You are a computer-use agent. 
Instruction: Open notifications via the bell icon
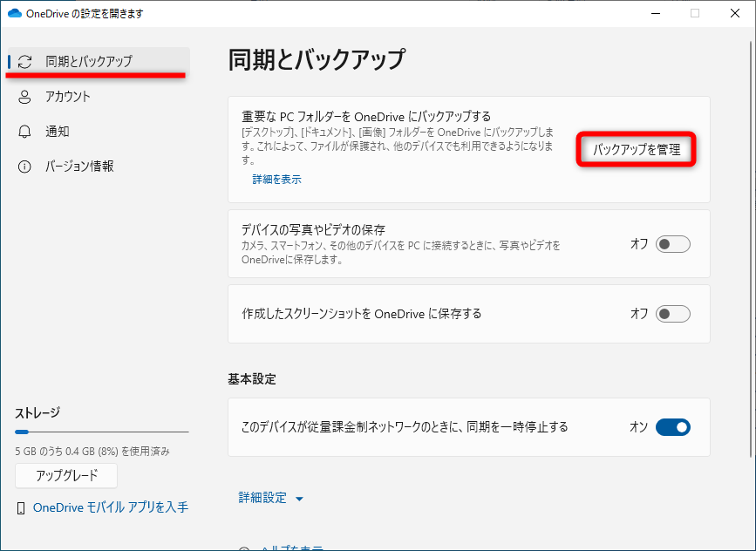(x=26, y=132)
